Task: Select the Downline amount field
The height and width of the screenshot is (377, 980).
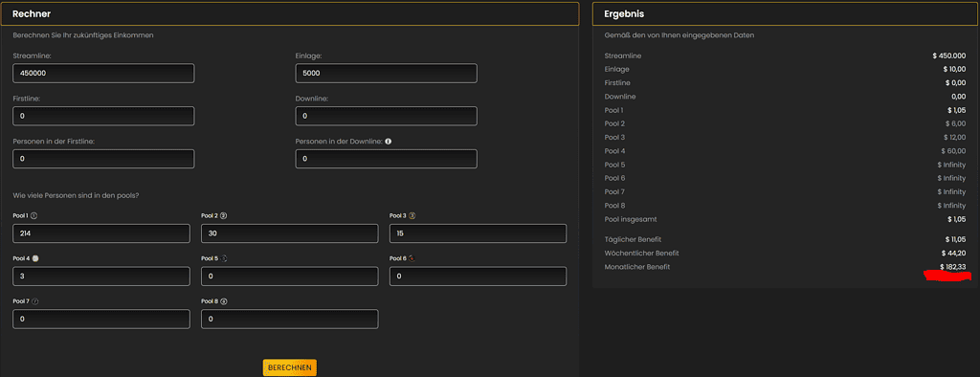Action: click(387, 116)
